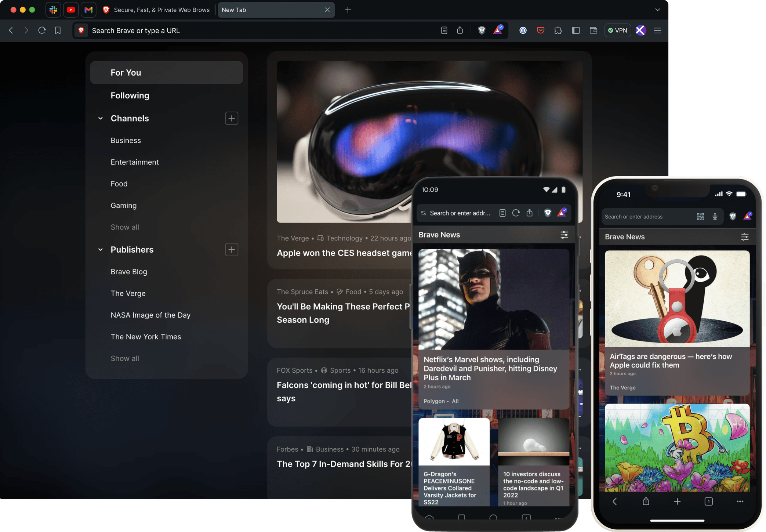Open Brave Shields in desktop address bar
The width and height of the screenshot is (766, 532).
482,30
